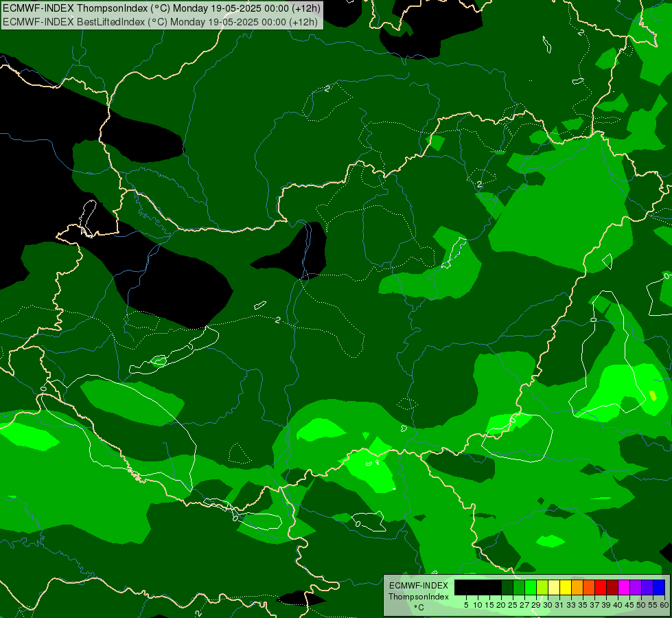Click the legend scale value 50
This screenshot has height=618, width=672.
tap(642, 605)
